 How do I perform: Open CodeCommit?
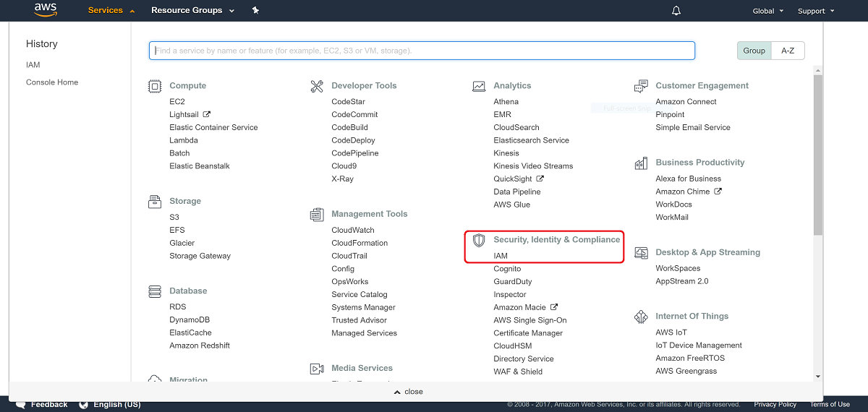point(354,115)
